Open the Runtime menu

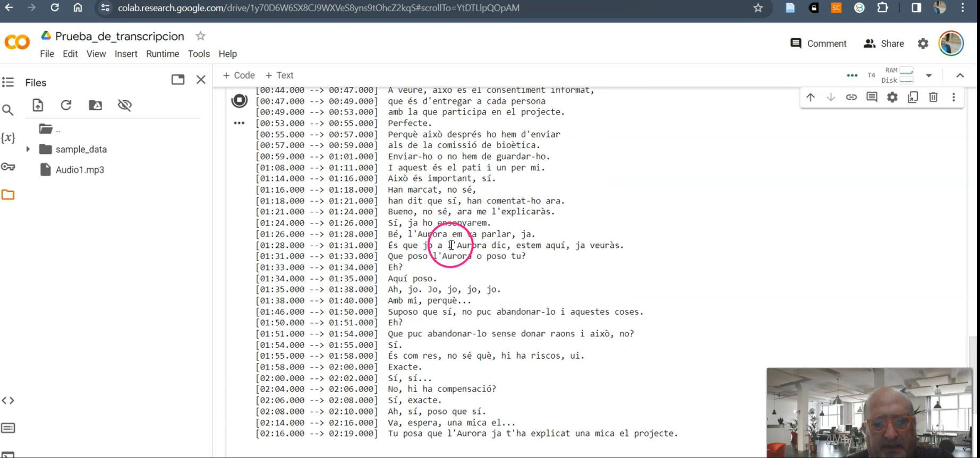163,54
